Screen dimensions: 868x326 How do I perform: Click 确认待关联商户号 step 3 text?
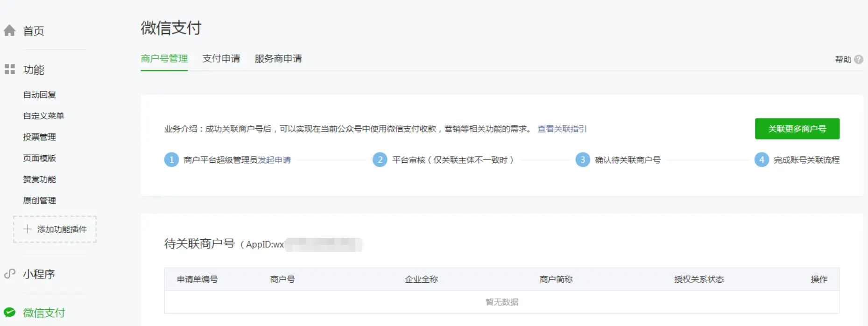click(x=628, y=160)
